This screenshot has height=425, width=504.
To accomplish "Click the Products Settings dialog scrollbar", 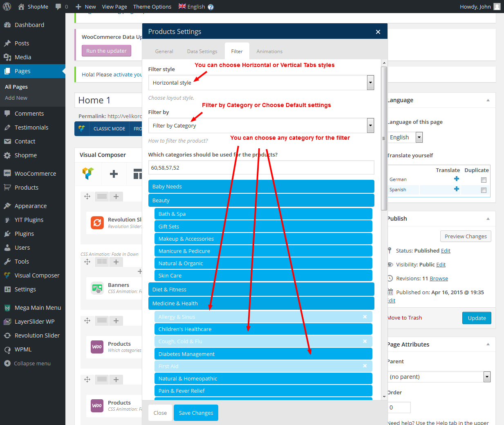I will [x=384, y=139].
